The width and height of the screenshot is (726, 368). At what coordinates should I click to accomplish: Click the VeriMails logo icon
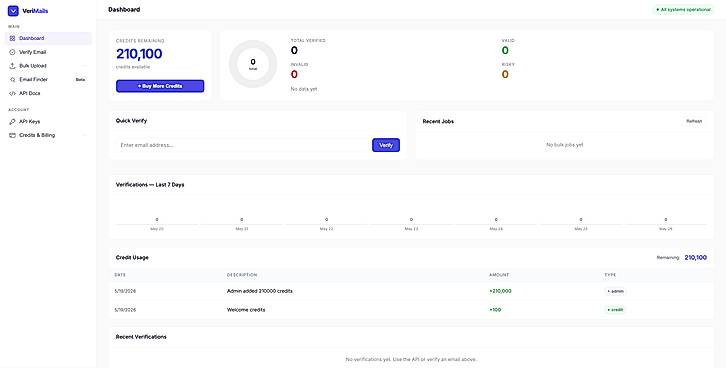coord(13,10)
